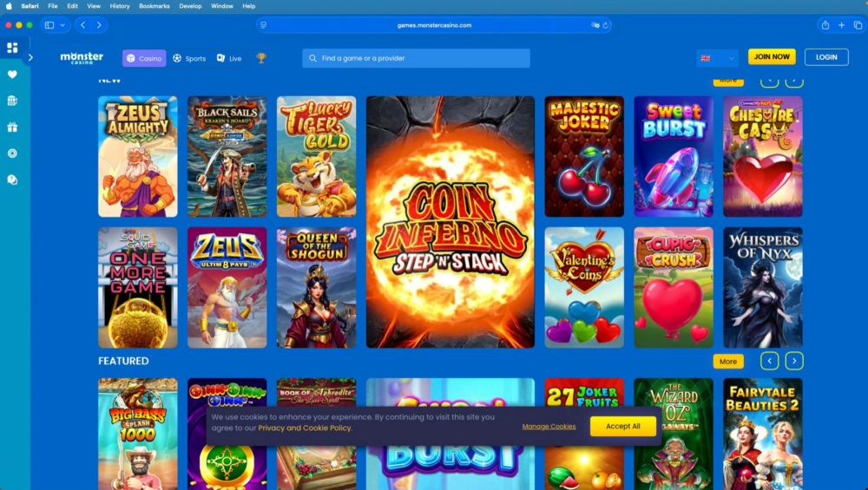Click the search magnifier icon
868x490 pixels.
312,58
